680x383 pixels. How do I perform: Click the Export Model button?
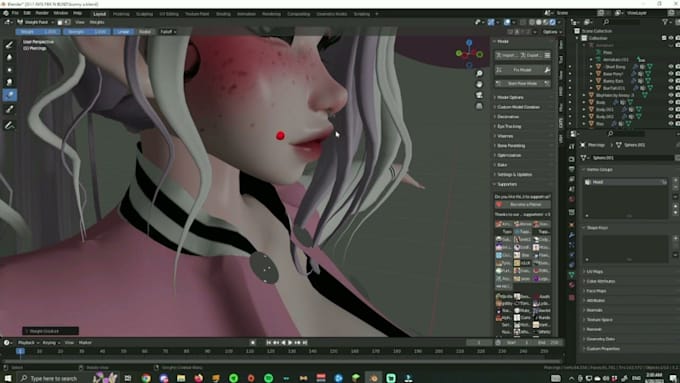(x=531, y=55)
